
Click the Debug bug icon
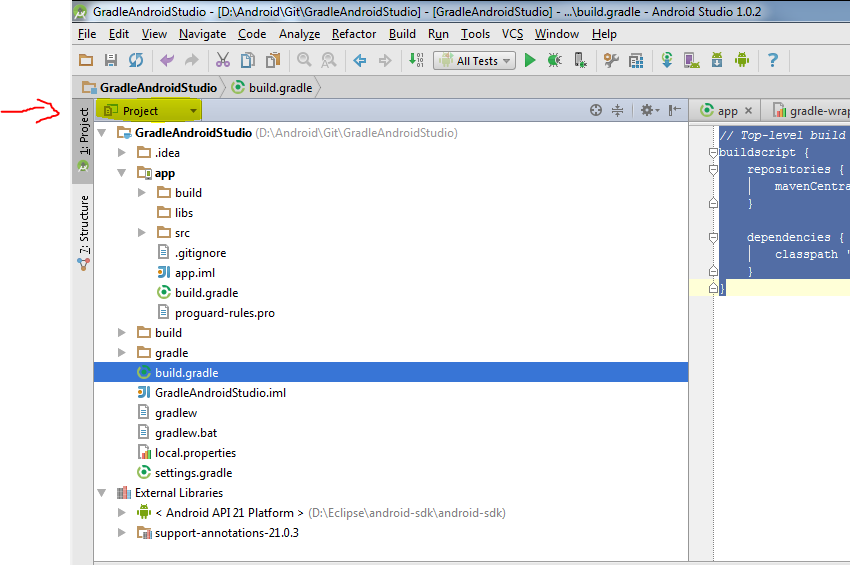(x=554, y=61)
